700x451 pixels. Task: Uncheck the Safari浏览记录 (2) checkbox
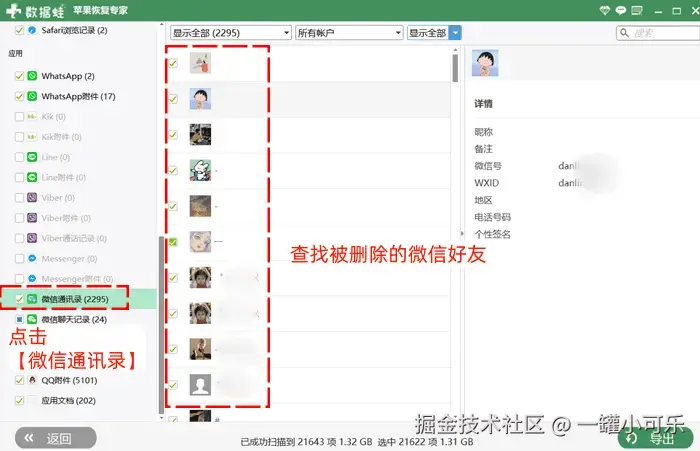(19, 30)
